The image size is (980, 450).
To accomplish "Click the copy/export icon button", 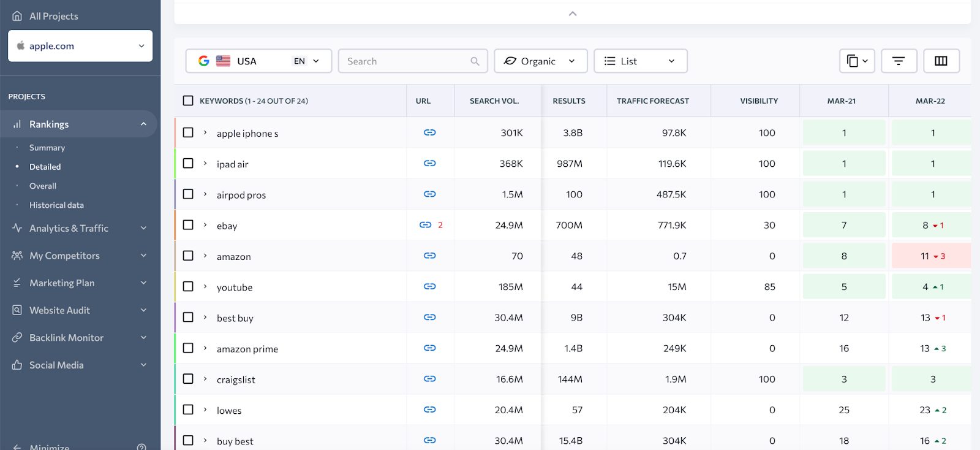I will click(857, 61).
